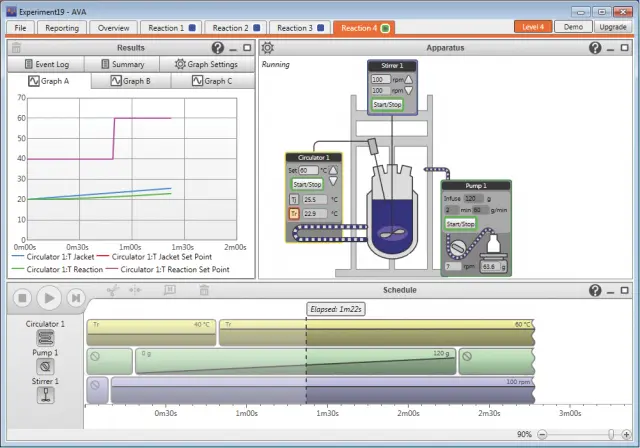Select the Circulator 60 °C schedule step
640x448 pixels.
coord(377,333)
